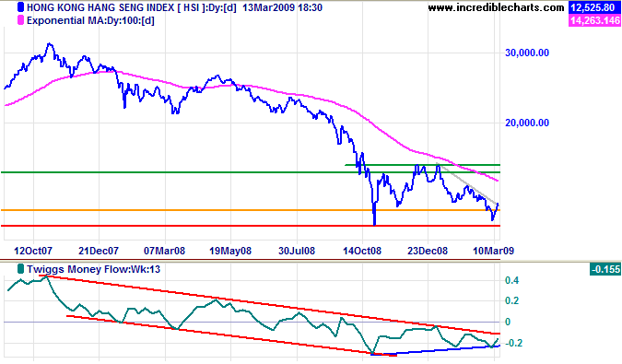Screen dimensions: 622x364
Task: Click the 23Dec08 date axis label
Action: pyautogui.click(x=428, y=251)
